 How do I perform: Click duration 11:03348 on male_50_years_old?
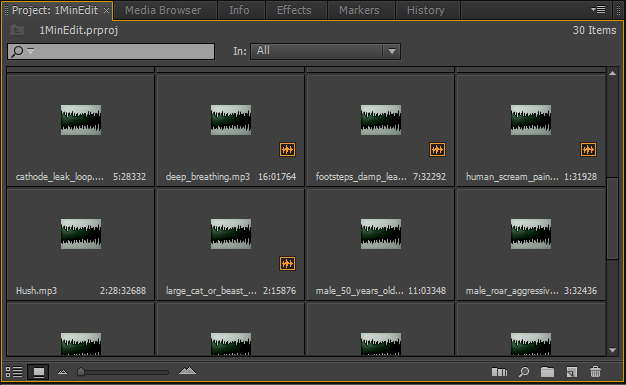(427, 290)
